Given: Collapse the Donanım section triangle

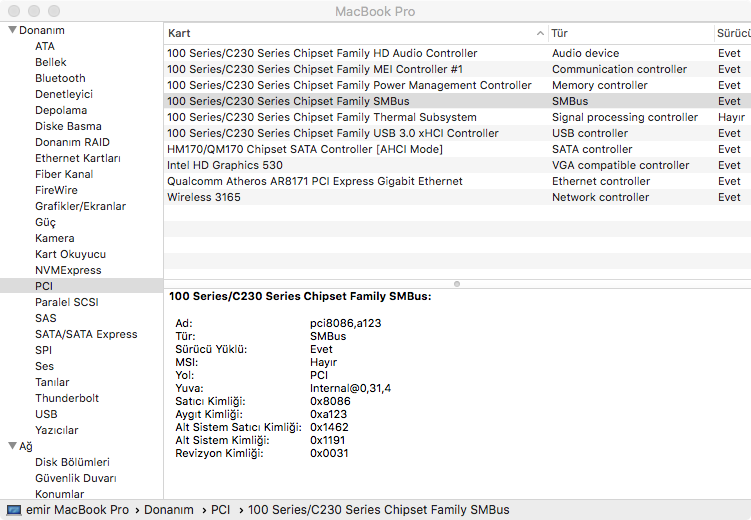Looking at the screenshot, I should [x=11, y=30].
